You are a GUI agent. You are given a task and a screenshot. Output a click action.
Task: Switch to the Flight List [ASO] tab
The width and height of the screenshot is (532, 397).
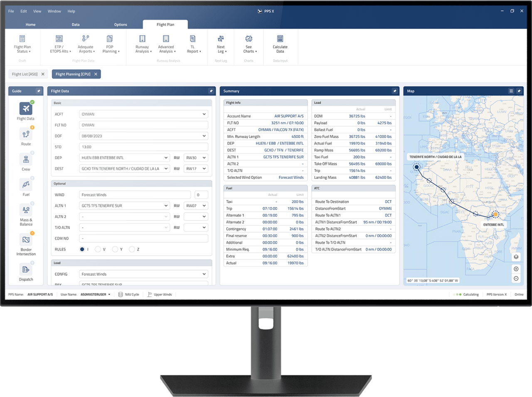pyautogui.click(x=24, y=74)
